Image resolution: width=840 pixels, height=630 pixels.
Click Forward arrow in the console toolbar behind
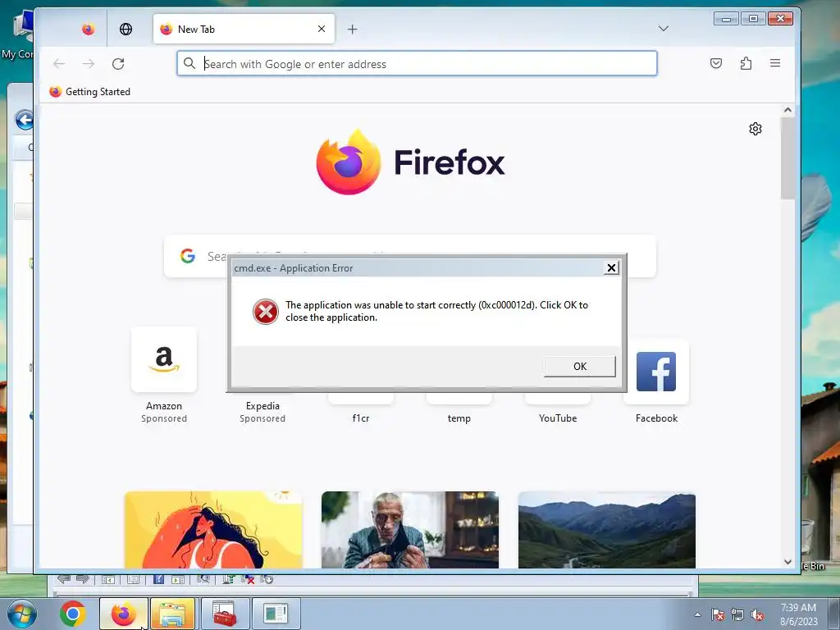click(x=83, y=579)
